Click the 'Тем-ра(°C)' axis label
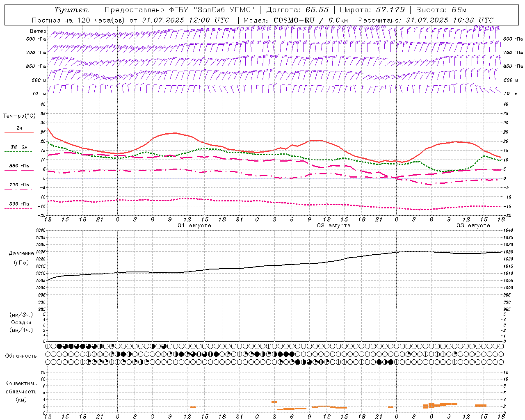Screen dimensions: 525x420 pyautogui.click(x=19, y=116)
